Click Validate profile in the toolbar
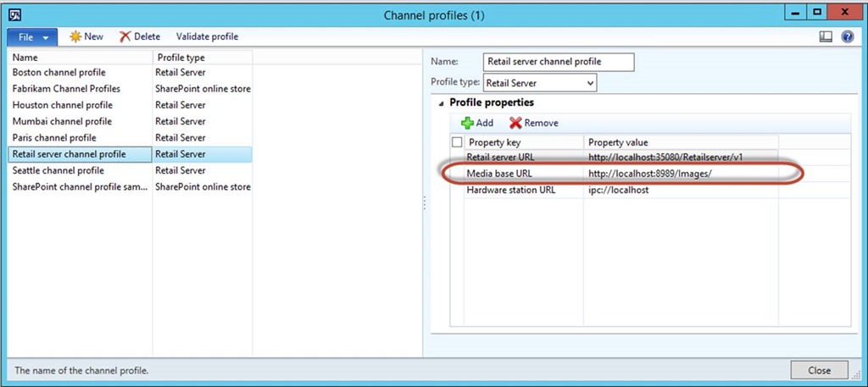 [x=207, y=36]
